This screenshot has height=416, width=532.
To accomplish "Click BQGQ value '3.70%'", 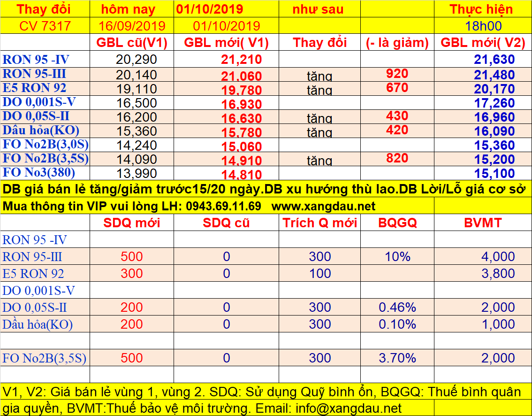I will tap(397, 358).
